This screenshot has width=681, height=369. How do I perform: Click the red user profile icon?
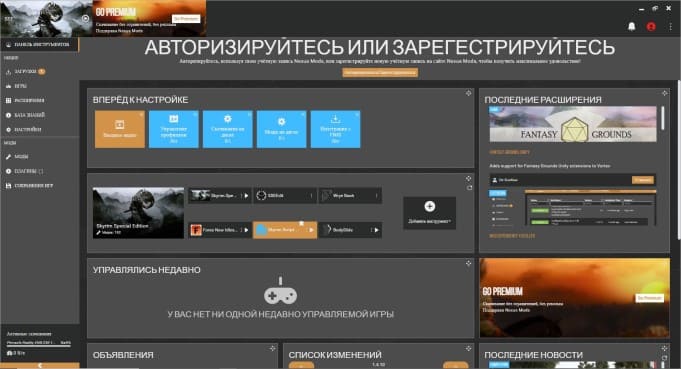pyautogui.click(x=651, y=26)
